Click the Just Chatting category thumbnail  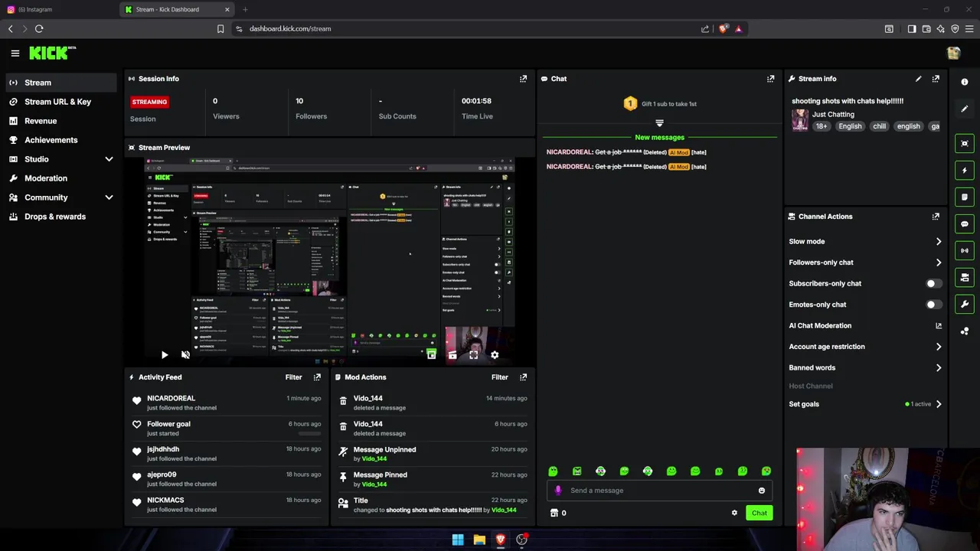[800, 120]
